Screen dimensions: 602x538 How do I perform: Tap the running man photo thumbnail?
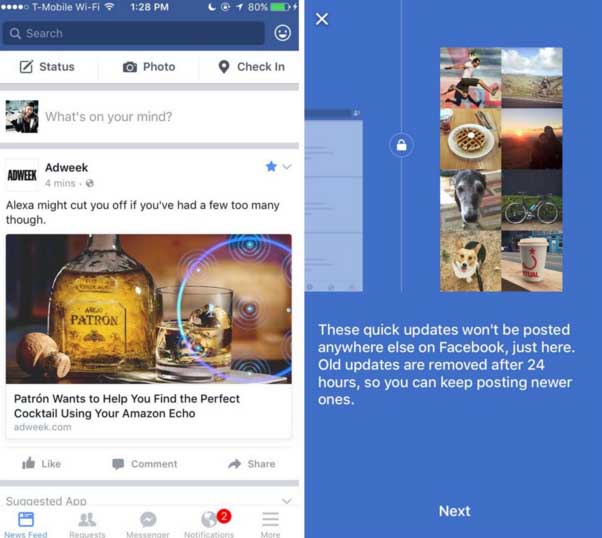coord(470,78)
